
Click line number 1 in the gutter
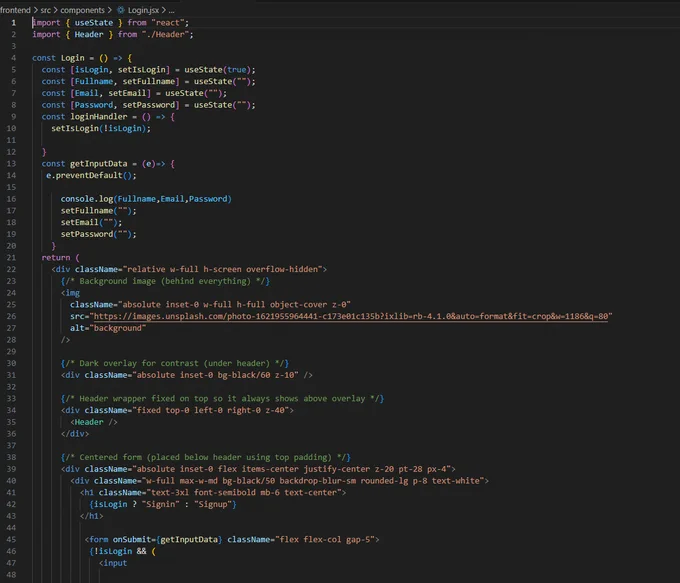[13, 23]
